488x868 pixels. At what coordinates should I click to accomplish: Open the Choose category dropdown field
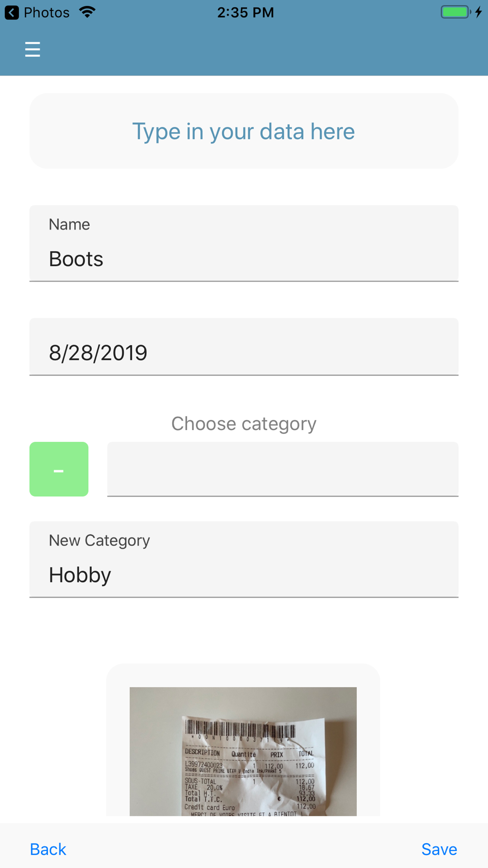point(283,469)
